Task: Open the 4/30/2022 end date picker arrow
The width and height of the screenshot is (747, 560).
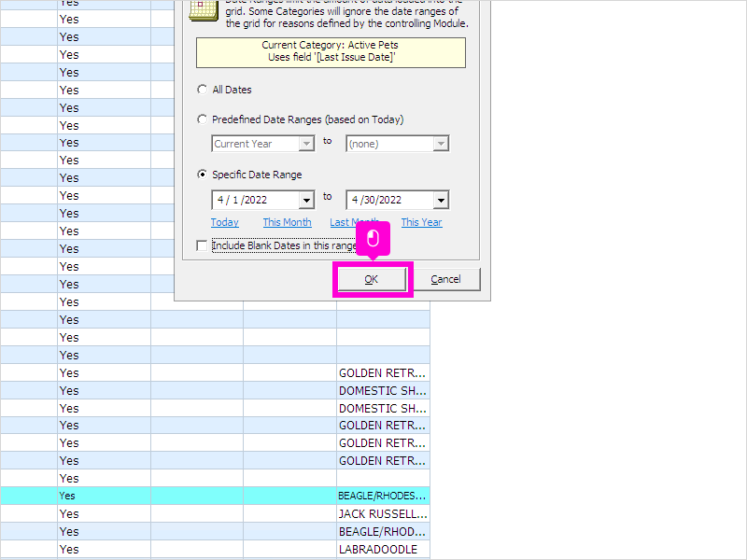Action: (x=441, y=201)
